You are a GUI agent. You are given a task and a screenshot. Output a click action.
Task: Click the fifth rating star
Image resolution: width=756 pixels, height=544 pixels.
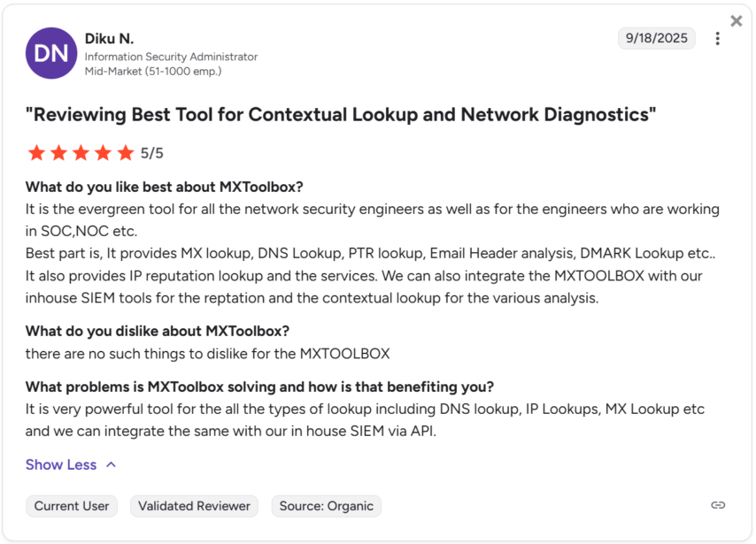tap(125, 153)
